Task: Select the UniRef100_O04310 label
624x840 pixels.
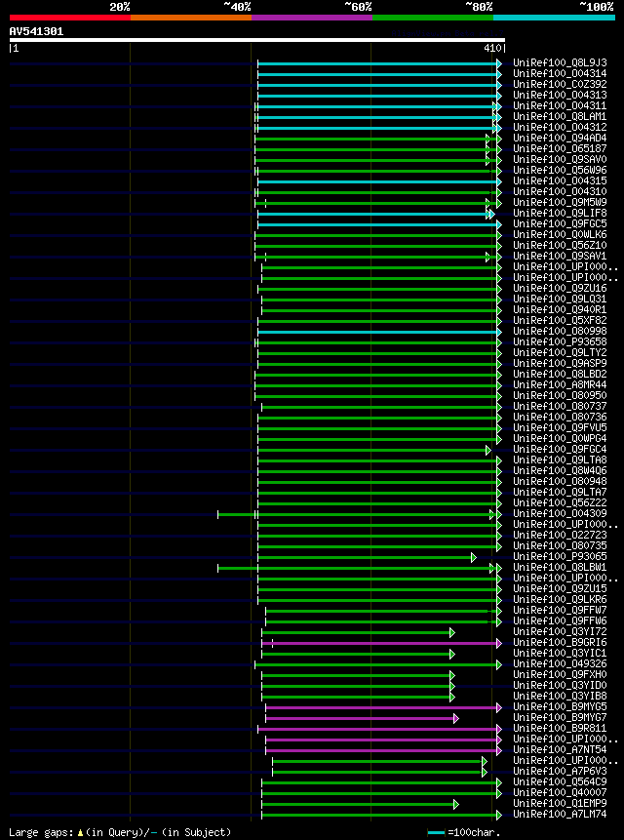Action: 560,192
